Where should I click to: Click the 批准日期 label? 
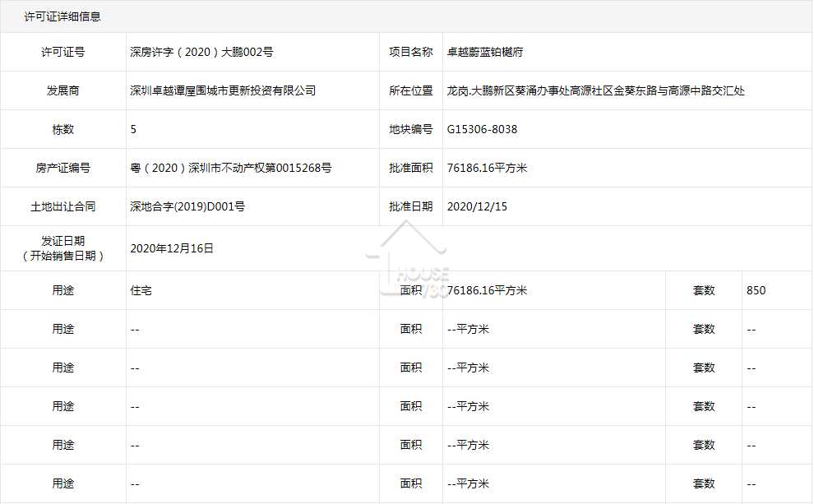pos(410,206)
